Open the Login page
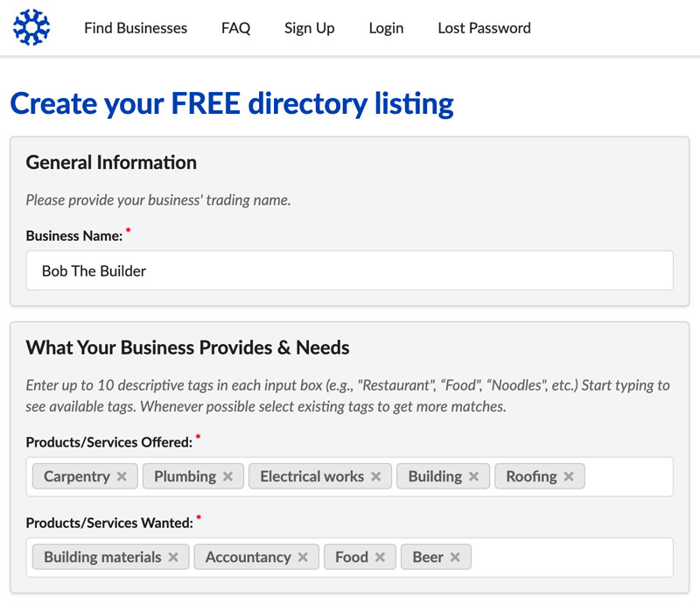Screen dimensions: 700x605 [386, 28]
